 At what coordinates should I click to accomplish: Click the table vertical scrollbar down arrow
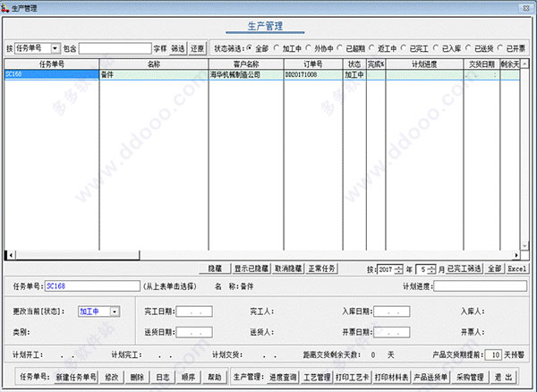pos(524,246)
